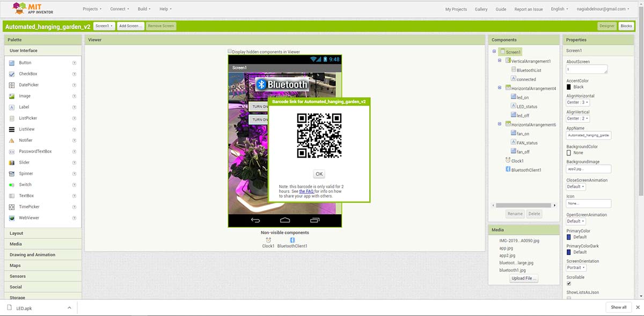644x316 pixels.
Task: Select the PasswordTextBox palette icon
Action: 12,152
